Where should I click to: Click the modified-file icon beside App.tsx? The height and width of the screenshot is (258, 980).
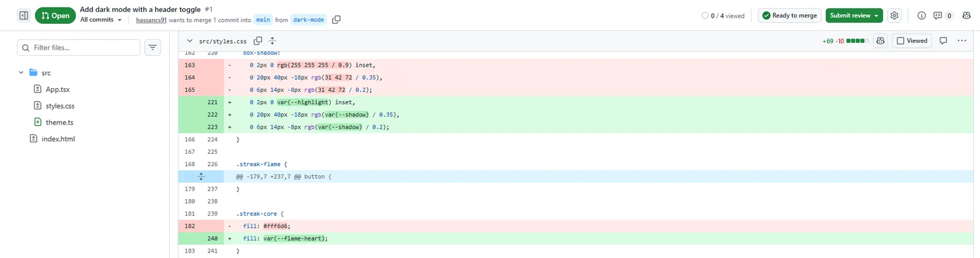[x=37, y=89]
